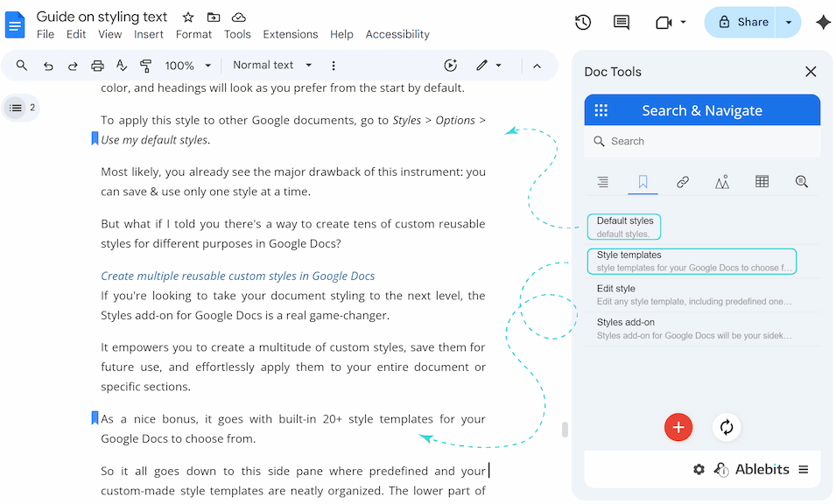
Task: Switch to the Headings tab icon
Action: point(603,182)
